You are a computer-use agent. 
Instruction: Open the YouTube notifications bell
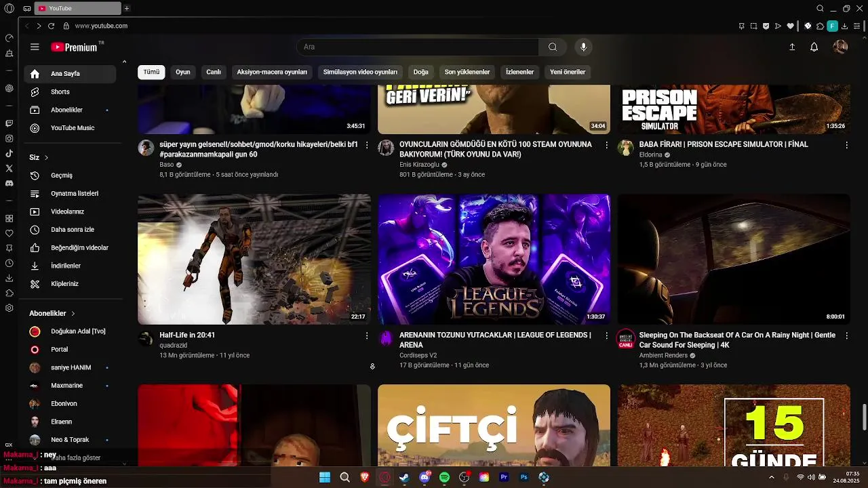point(814,47)
